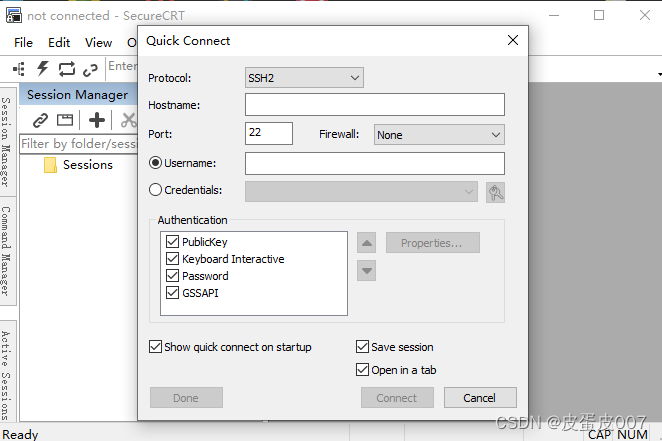
Task: Uncheck the GSSAPI authentication checkbox
Action: pyautogui.click(x=172, y=292)
